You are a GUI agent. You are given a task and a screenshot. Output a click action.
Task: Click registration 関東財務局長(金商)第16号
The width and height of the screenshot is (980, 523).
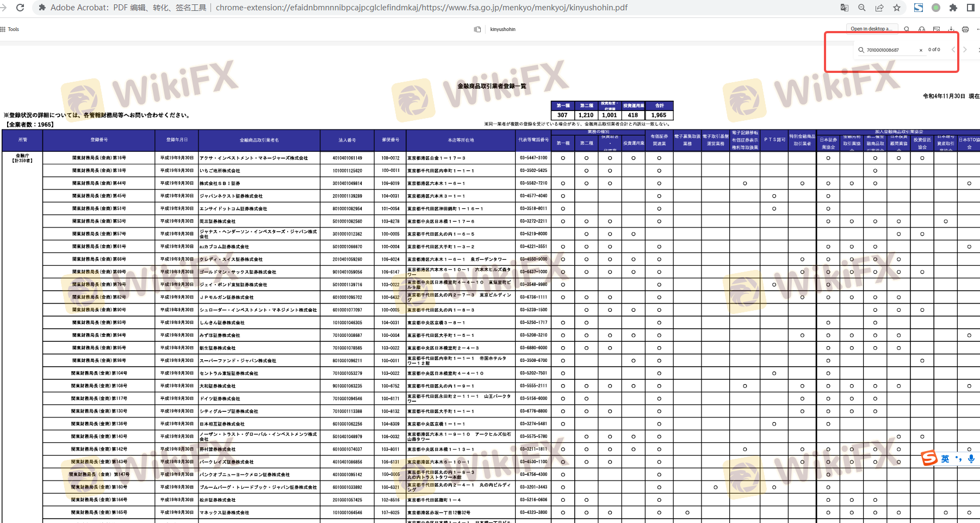(x=99, y=158)
